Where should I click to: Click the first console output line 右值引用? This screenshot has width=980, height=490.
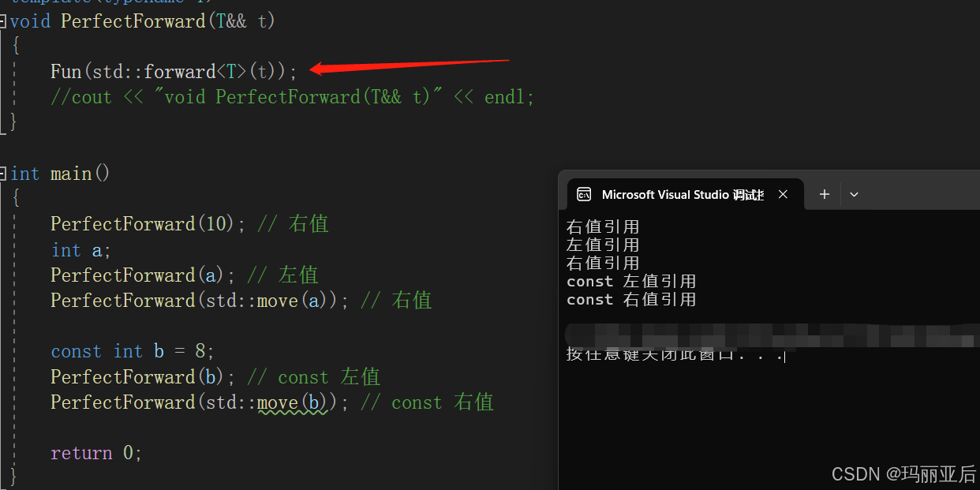pos(603,227)
